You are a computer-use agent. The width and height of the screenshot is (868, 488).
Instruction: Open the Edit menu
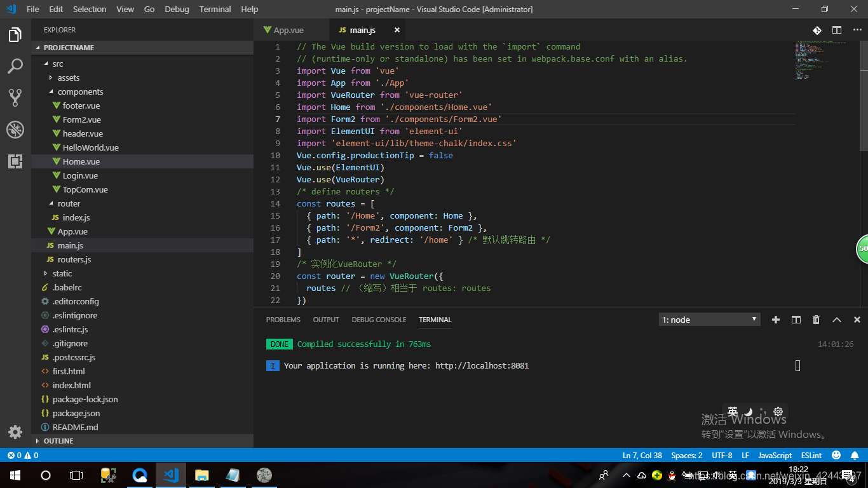coord(56,9)
